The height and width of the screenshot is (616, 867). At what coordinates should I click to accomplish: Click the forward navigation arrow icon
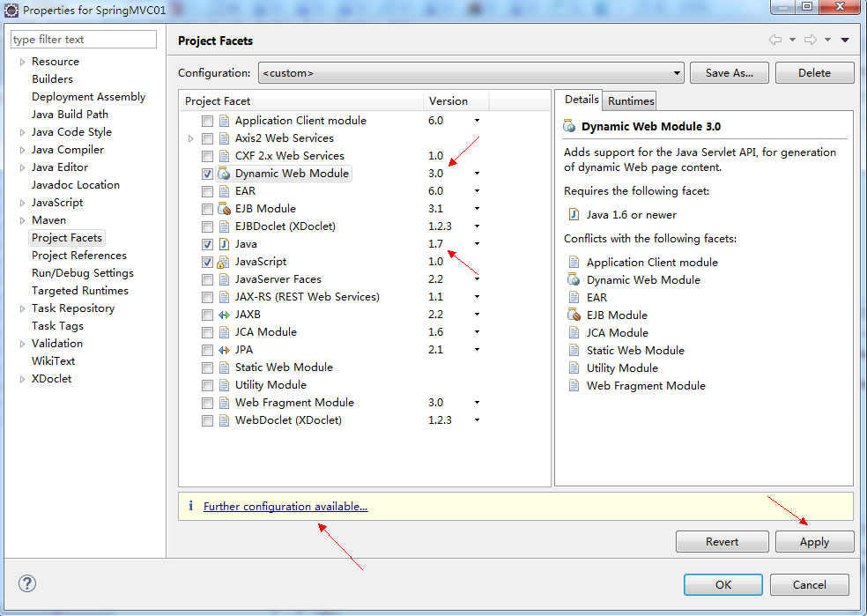(811, 40)
